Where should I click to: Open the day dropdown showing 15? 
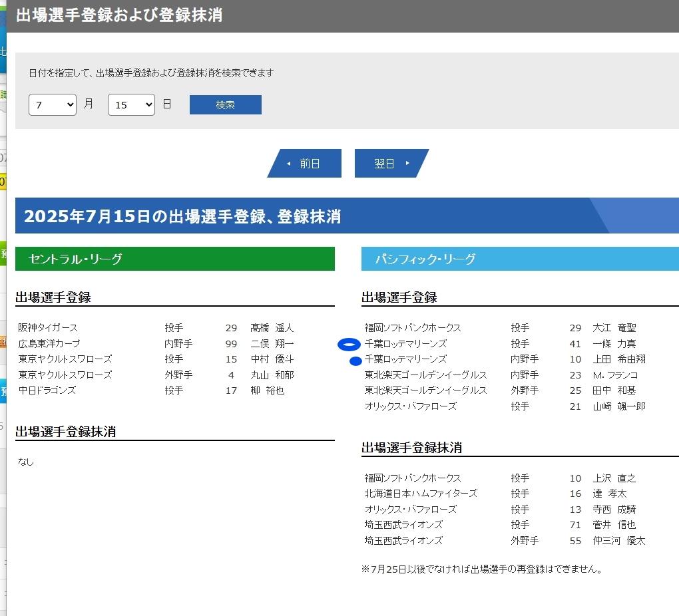(131, 104)
